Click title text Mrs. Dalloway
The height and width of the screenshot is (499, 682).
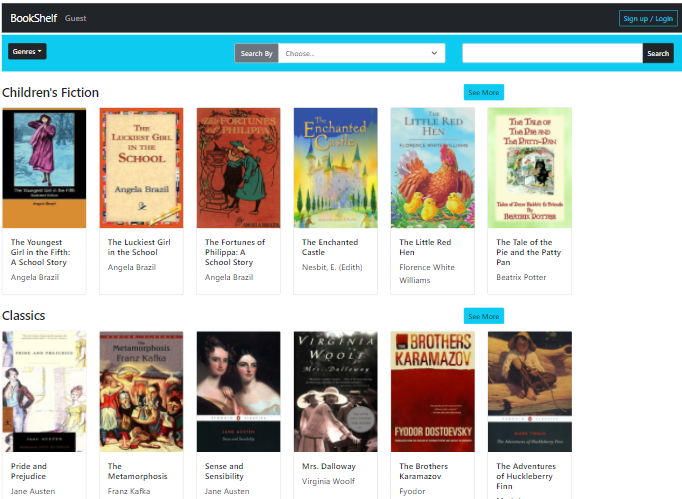(329, 466)
